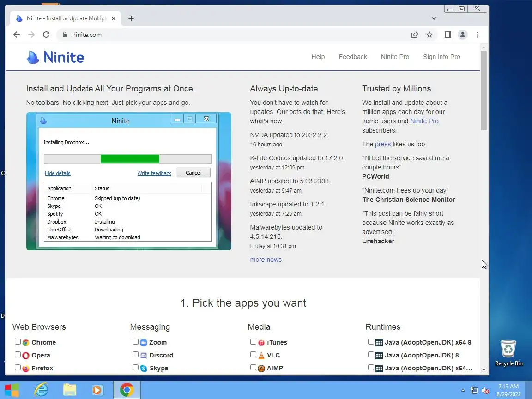This screenshot has height=399, width=532.
Task: Open the Windows Start button
Action: click(12, 390)
